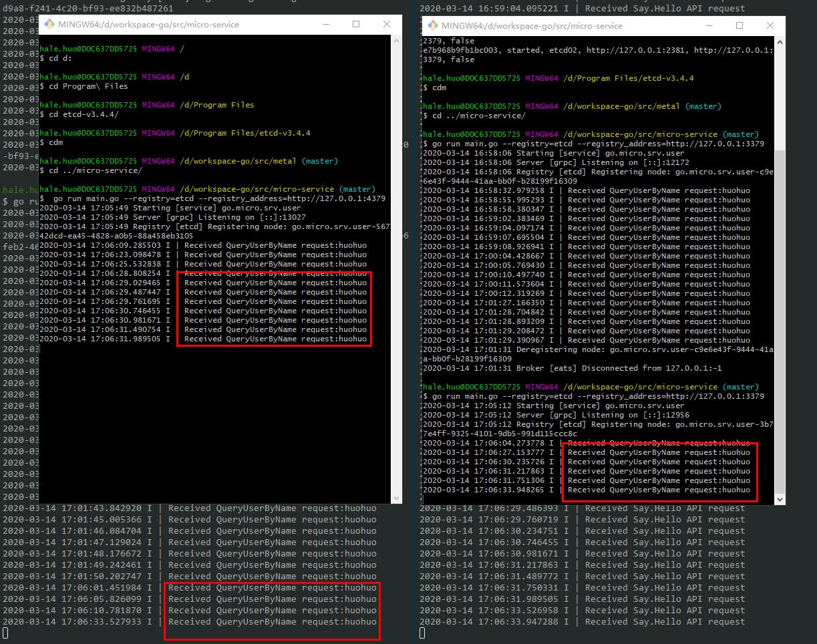Click 'Listening on [::]:12956' server line
The height and width of the screenshot is (644, 817).
click(556, 415)
